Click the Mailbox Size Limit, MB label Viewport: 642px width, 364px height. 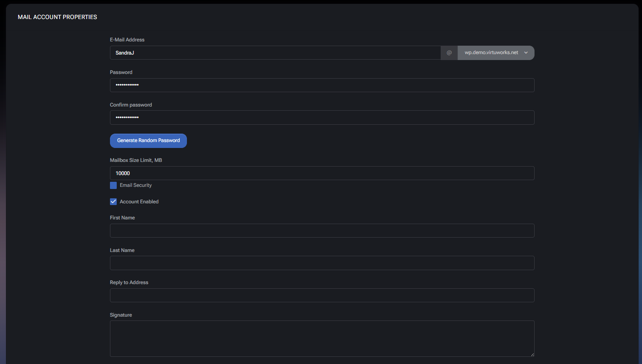coord(136,160)
